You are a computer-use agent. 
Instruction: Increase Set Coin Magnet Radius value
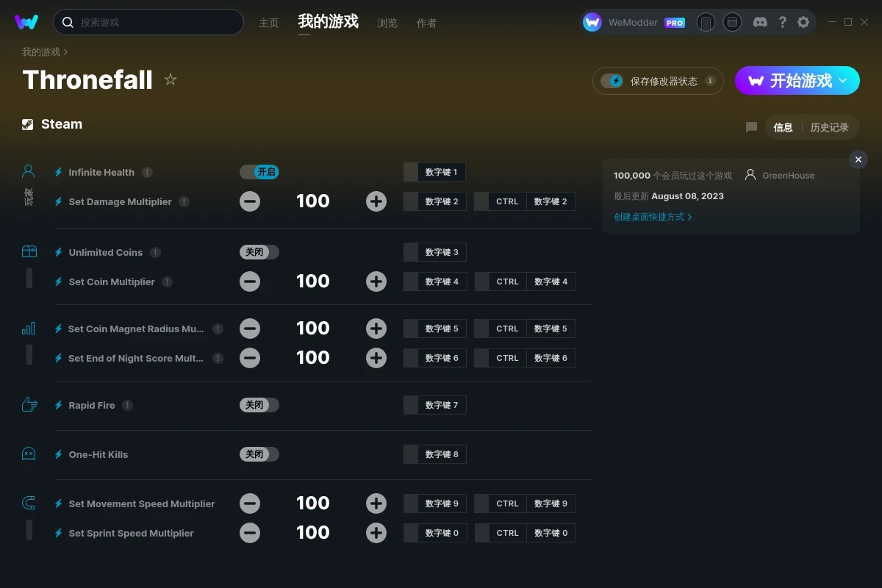tap(376, 329)
